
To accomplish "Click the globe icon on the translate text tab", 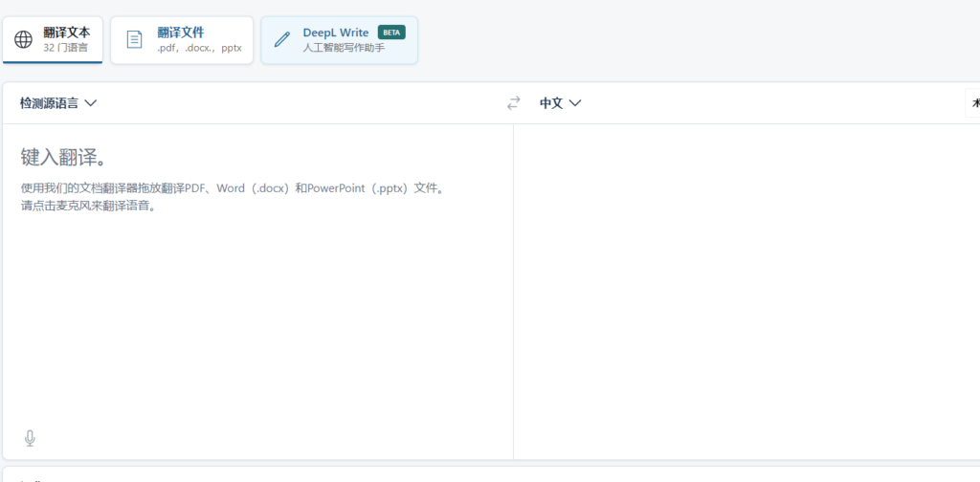I will 24,39.
